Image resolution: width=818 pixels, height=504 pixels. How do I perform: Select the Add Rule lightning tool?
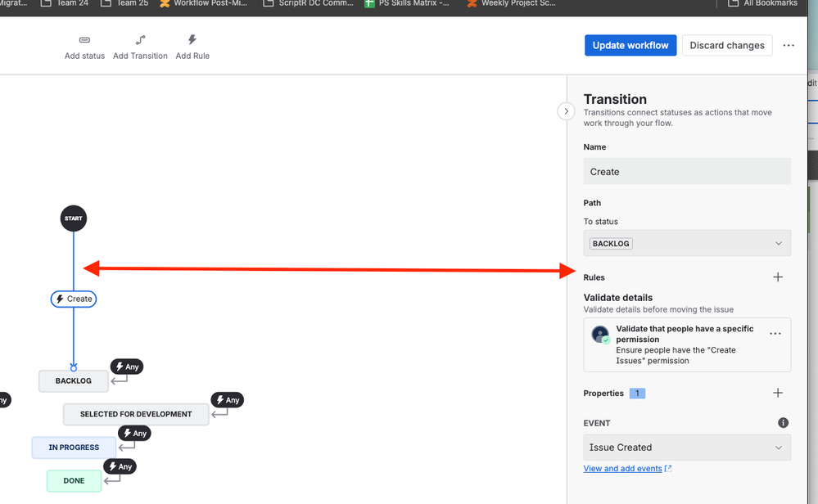[x=192, y=46]
